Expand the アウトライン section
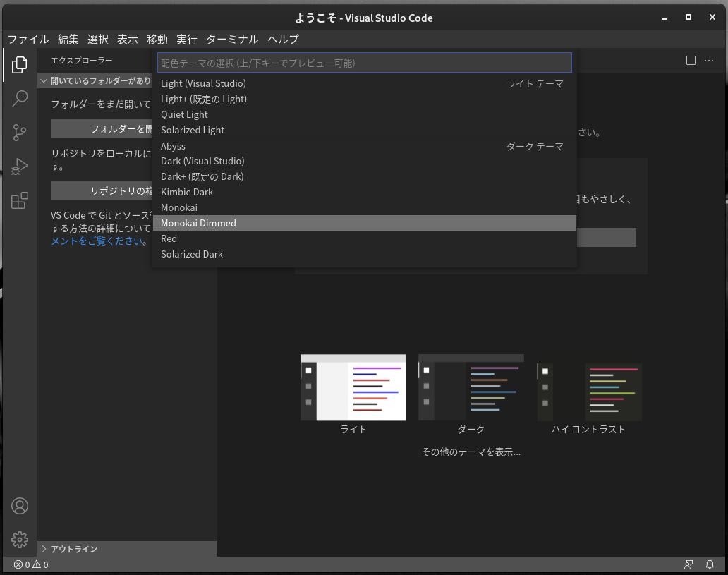728x575 pixels. click(x=127, y=549)
